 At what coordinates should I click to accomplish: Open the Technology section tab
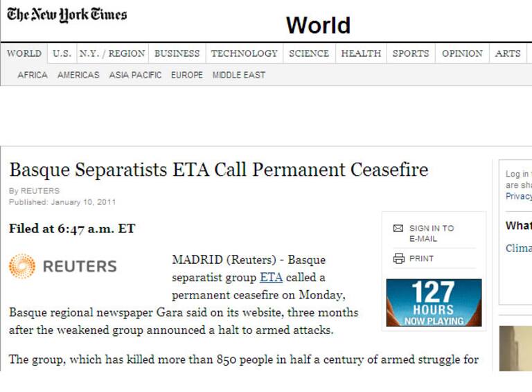pos(244,53)
